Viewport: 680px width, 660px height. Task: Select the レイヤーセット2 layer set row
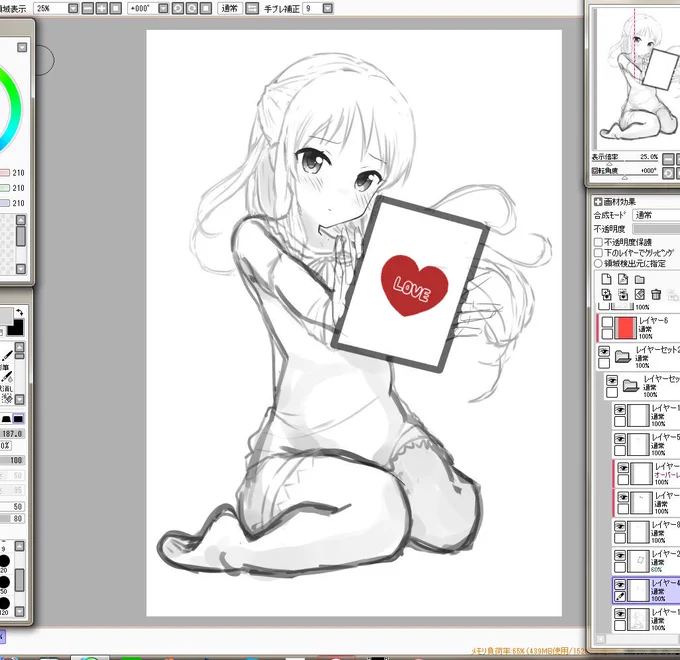pyautogui.click(x=638, y=357)
